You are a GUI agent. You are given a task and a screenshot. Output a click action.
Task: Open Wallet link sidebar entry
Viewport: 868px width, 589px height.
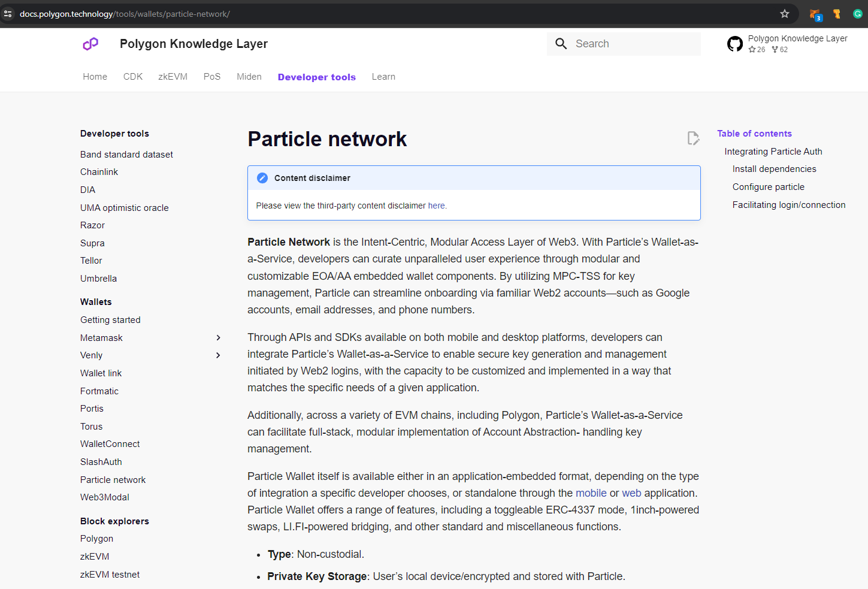pos(101,373)
